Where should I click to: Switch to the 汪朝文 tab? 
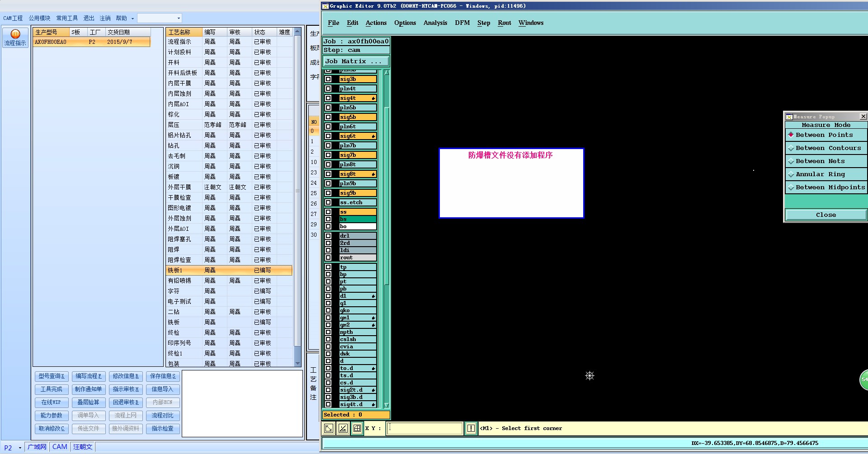pyautogui.click(x=83, y=447)
